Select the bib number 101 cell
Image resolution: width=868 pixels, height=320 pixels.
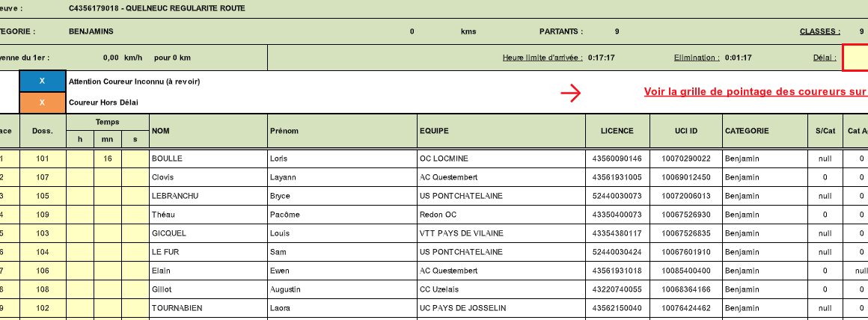[42, 159]
